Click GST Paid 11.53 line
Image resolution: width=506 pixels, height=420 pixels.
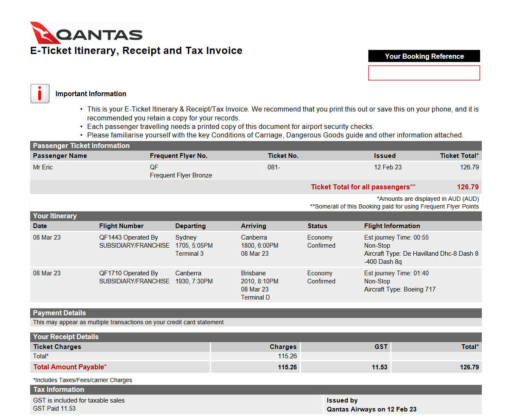[x=54, y=409]
